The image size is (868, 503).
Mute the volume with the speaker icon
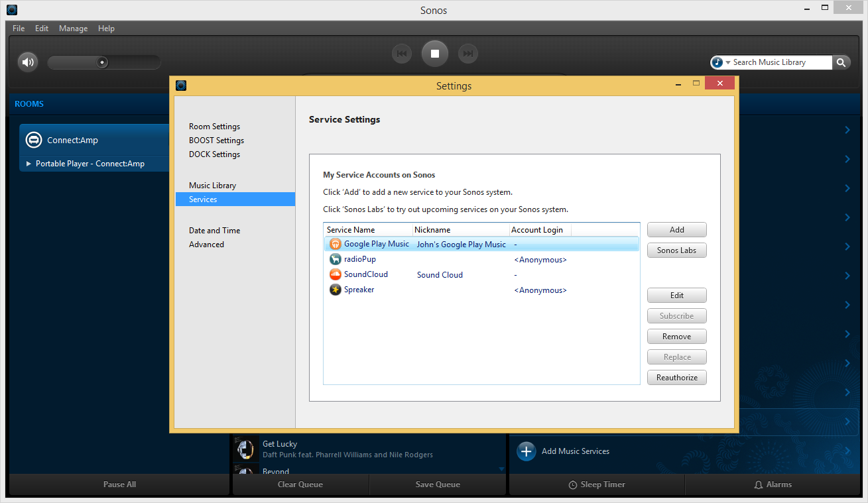(27, 62)
